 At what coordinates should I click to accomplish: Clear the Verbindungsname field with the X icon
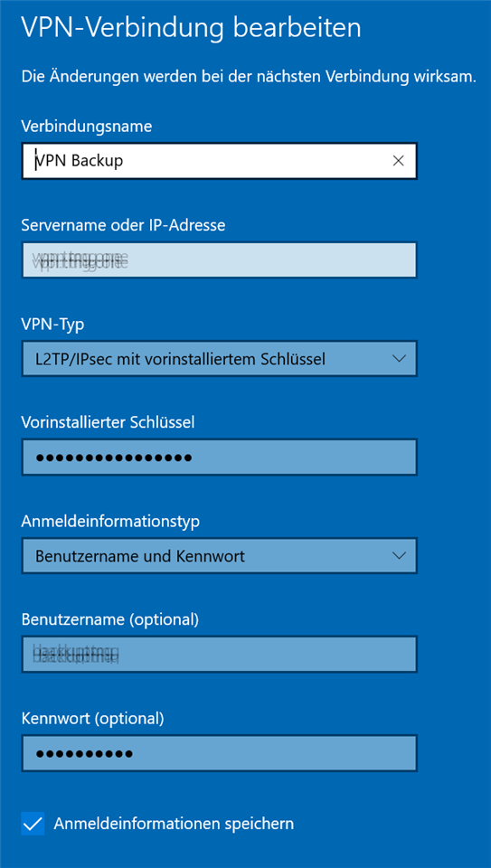click(x=398, y=161)
